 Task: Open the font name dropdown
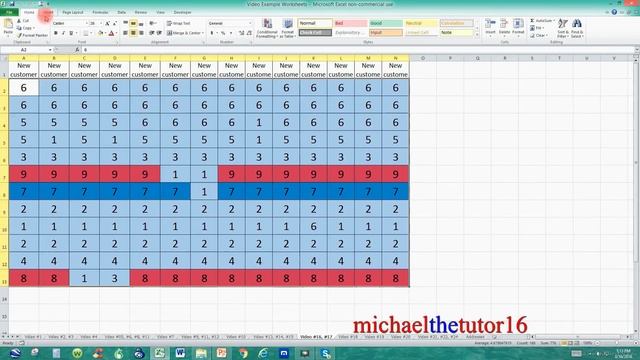click(x=86, y=24)
